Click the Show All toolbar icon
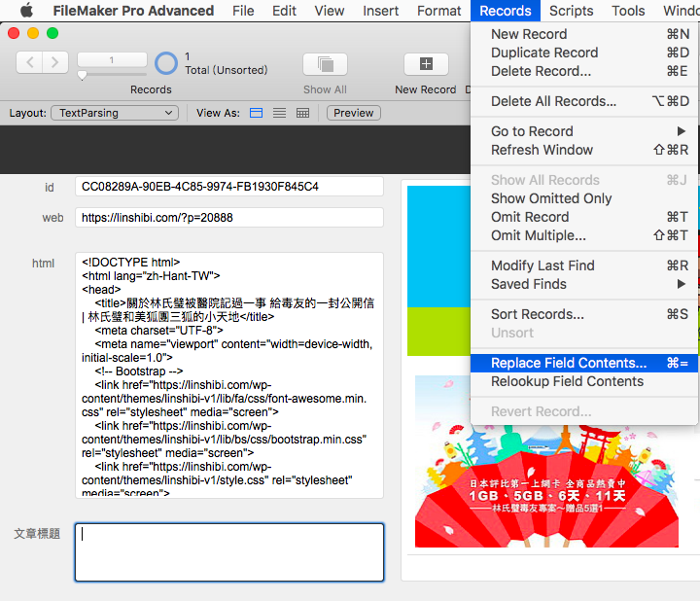This screenshot has width=700, height=601. point(325,64)
